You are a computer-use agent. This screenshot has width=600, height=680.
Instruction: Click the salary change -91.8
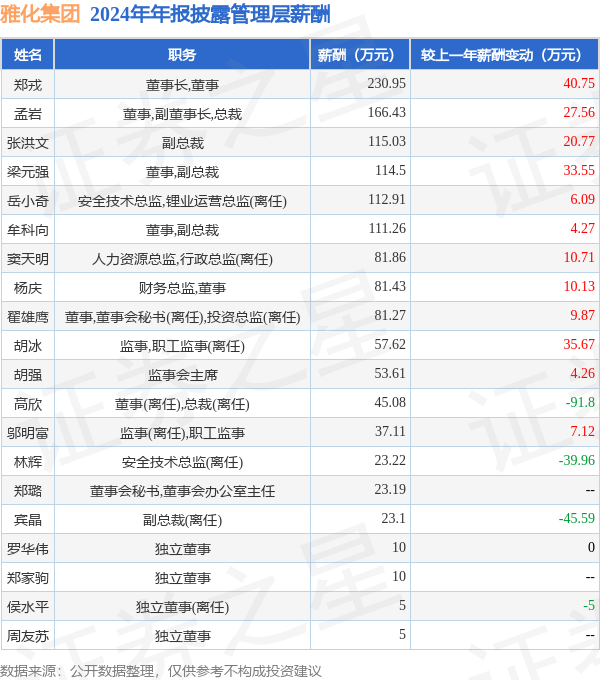point(580,402)
